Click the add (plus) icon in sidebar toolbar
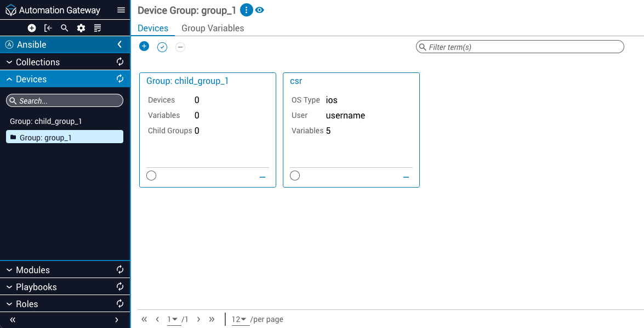644x328 pixels. point(32,28)
